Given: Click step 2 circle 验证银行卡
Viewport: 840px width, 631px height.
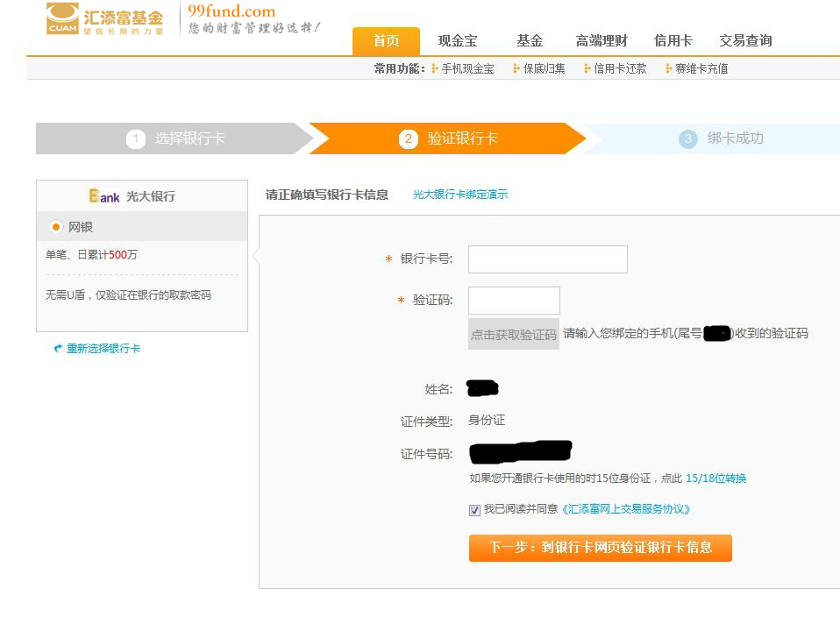Looking at the screenshot, I should pos(408,138).
